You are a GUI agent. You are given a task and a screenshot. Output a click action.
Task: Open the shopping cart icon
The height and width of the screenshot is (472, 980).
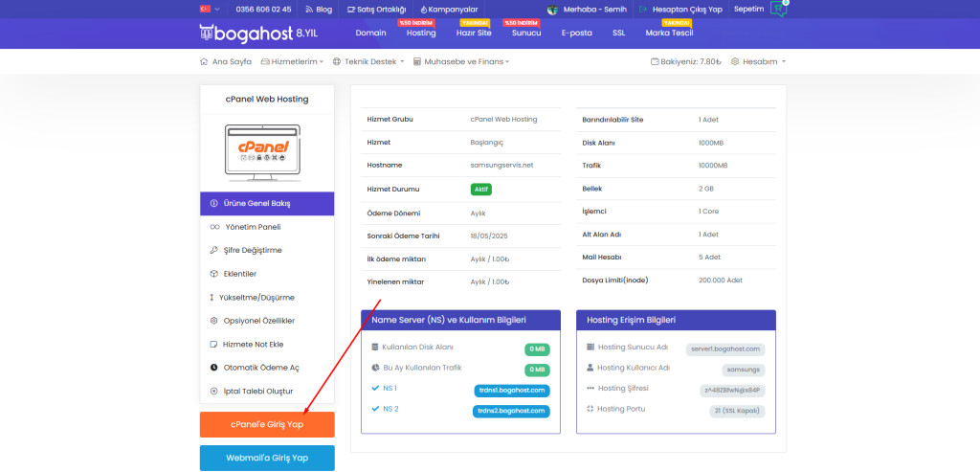pos(778,9)
